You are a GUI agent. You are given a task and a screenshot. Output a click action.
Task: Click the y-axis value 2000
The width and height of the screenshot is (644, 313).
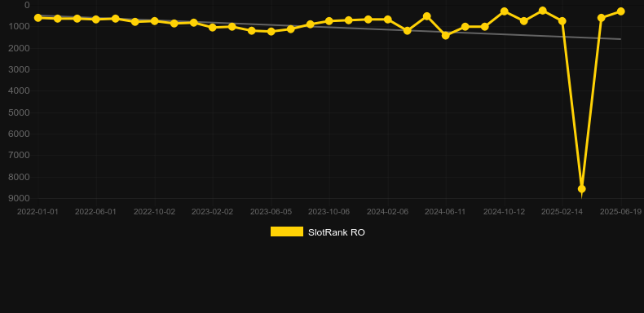(19, 48)
